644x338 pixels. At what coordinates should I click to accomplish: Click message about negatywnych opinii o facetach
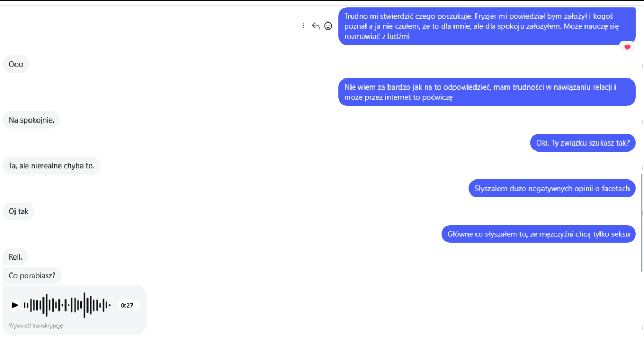(552, 189)
